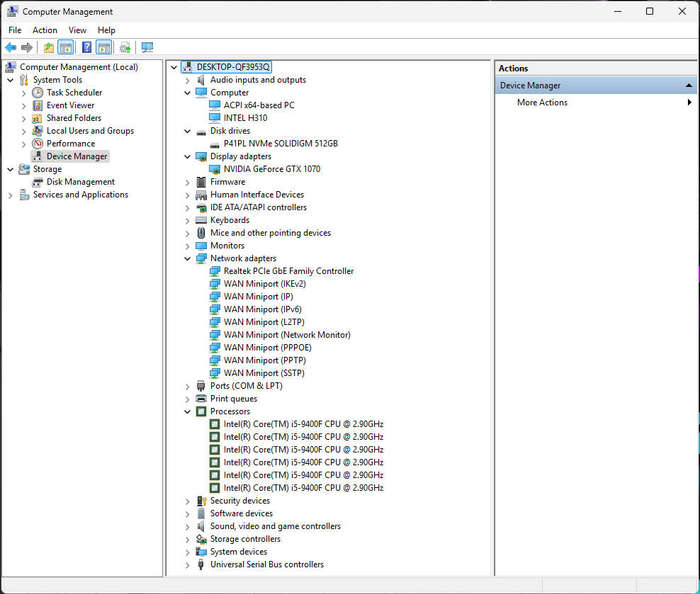The height and width of the screenshot is (594, 700).
Task: Click the Keyboards category icon
Action: pyautogui.click(x=201, y=220)
